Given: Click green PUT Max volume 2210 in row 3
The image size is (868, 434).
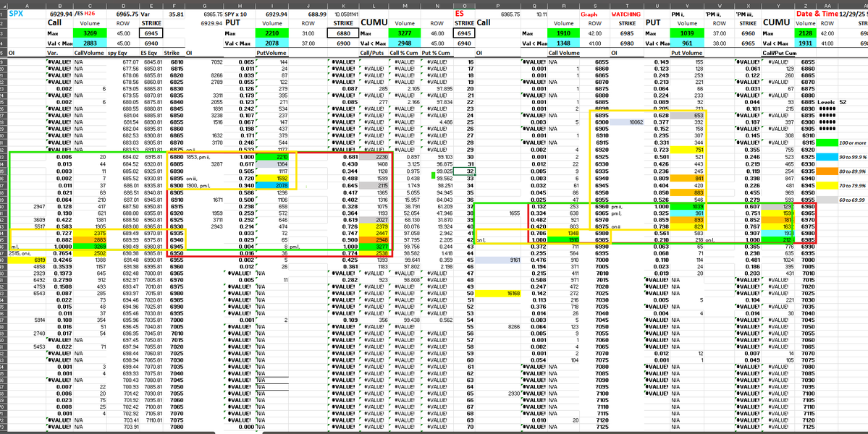Looking at the screenshot, I should pyautogui.click(x=271, y=33).
